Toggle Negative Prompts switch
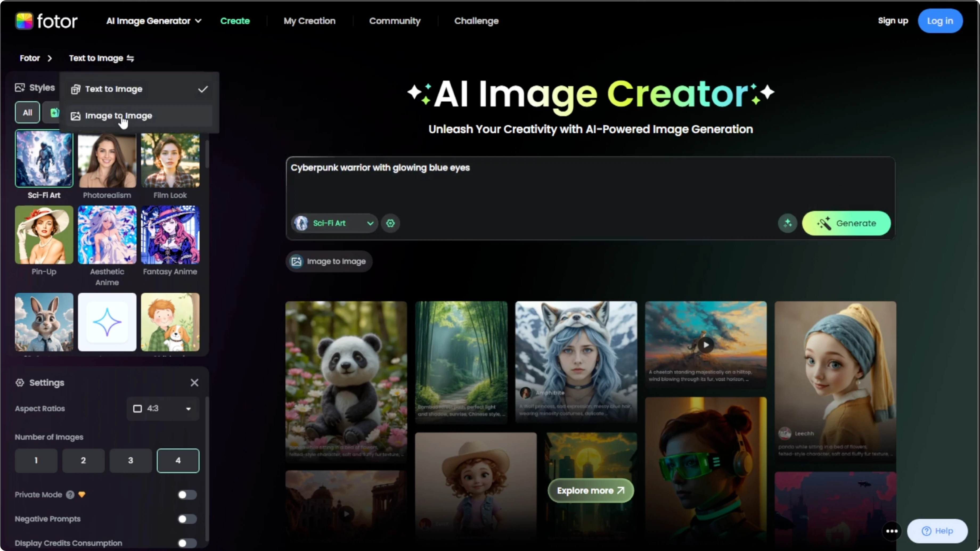 [x=187, y=519]
